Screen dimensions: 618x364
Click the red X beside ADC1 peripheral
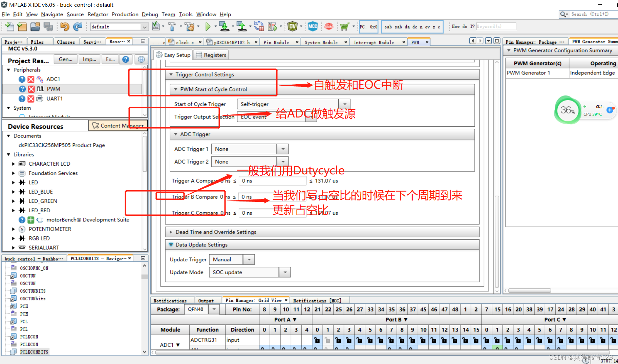point(30,79)
